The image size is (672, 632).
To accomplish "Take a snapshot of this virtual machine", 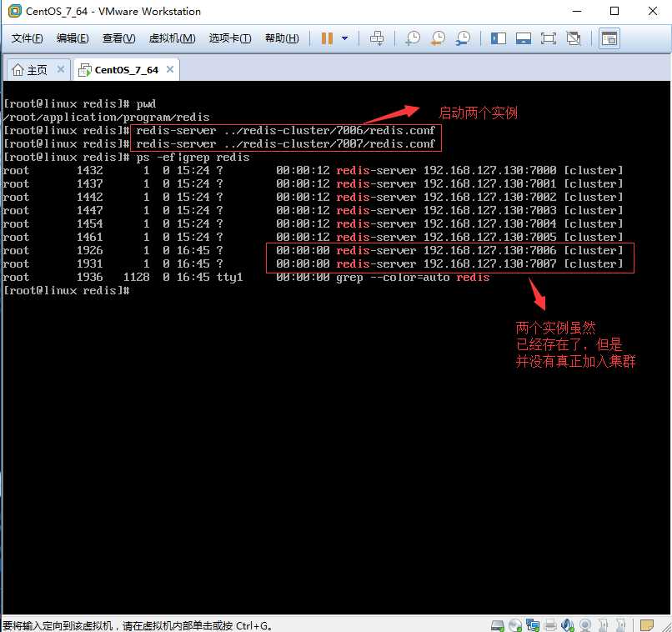I will [413, 38].
